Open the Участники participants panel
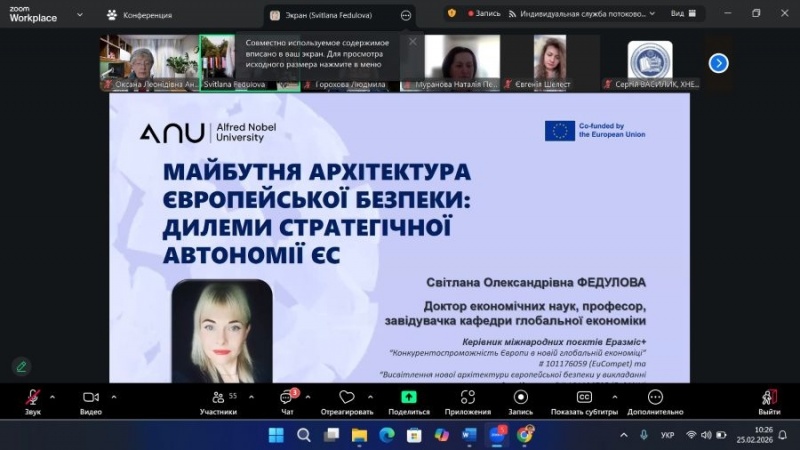Screen dimensions: 800x450 pyautogui.click(x=218, y=397)
